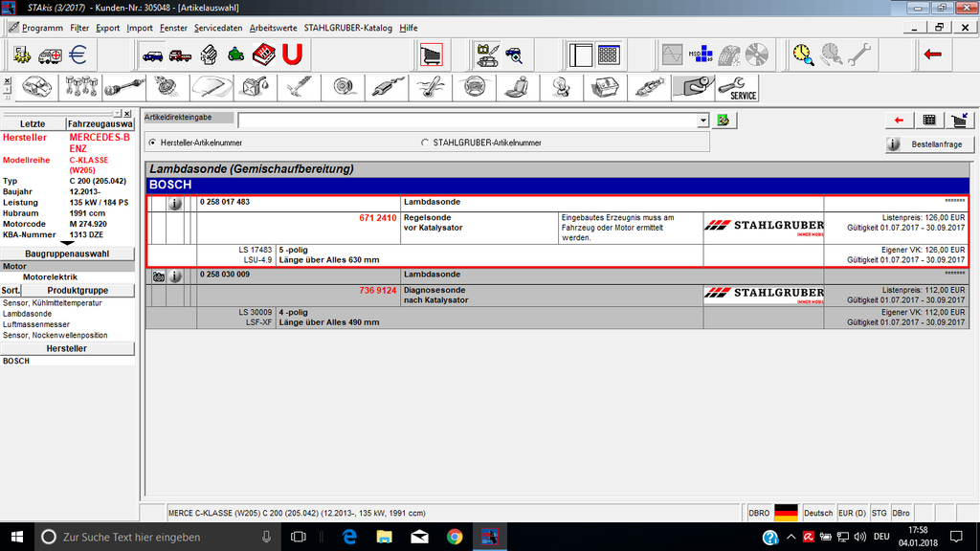
Task: Open the Servicedaten menu
Action: coord(218,28)
